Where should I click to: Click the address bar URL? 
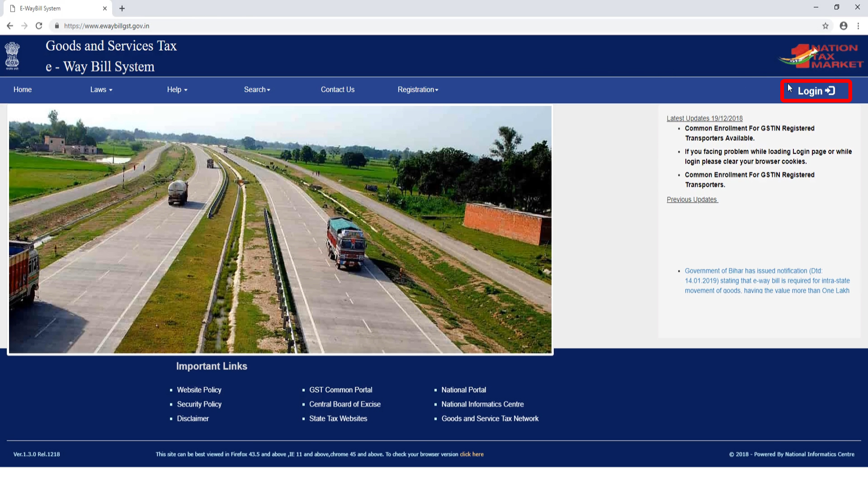[x=107, y=26]
